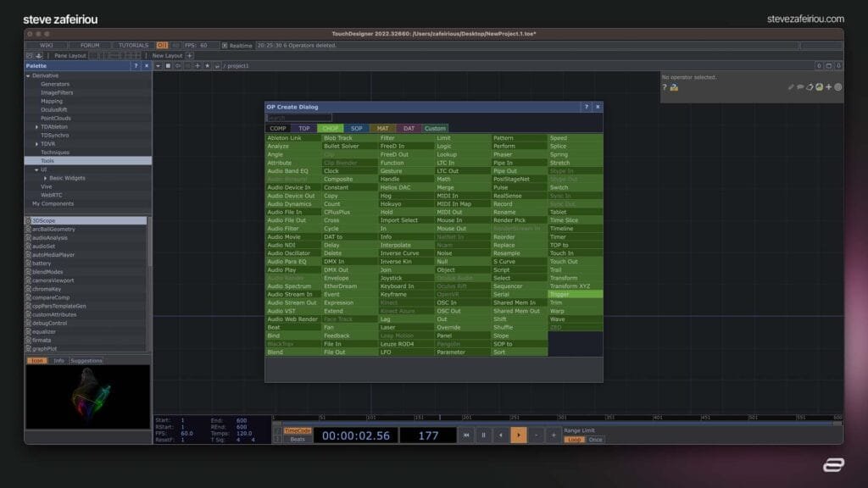
Task: Click the plus icon in network path bar
Action: click(x=198, y=66)
